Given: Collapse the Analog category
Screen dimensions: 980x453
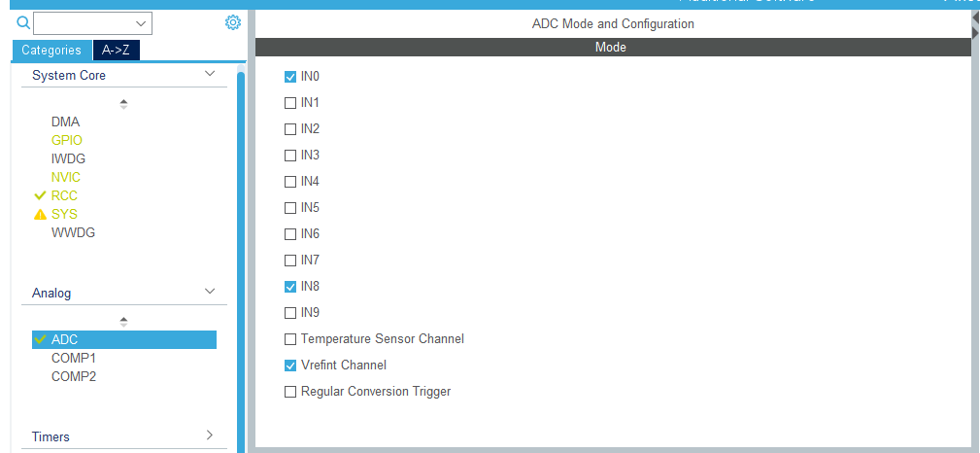Looking at the screenshot, I should tap(210, 293).
